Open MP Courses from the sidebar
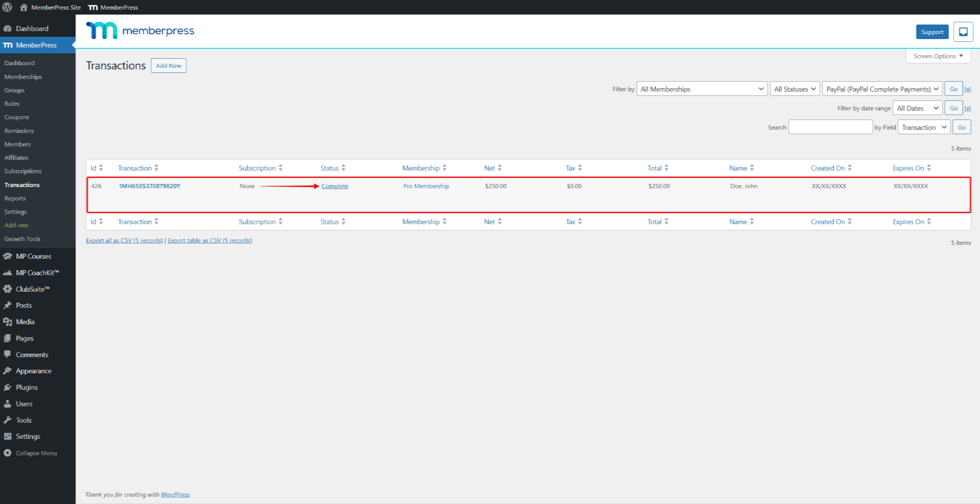980x504 pixels. pos(33,256)
